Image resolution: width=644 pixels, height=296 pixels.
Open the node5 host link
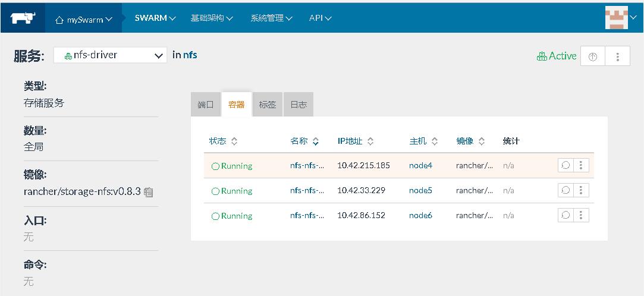(420, 190)
